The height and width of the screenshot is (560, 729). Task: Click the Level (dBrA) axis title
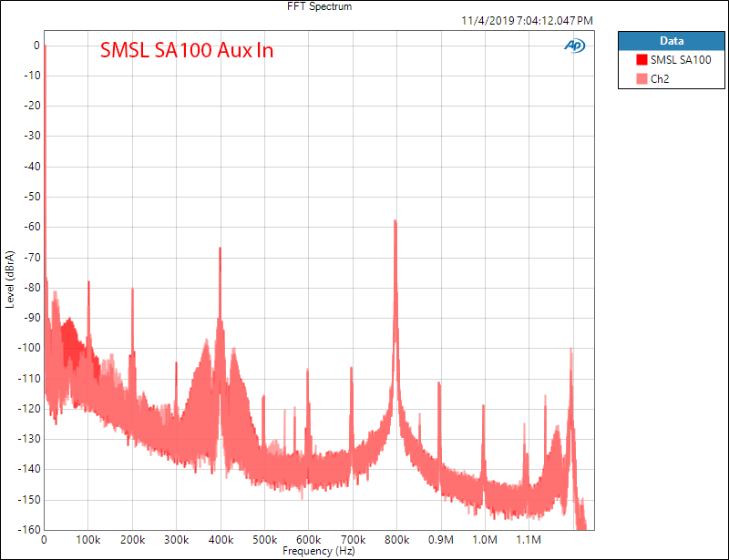point(10,280)
